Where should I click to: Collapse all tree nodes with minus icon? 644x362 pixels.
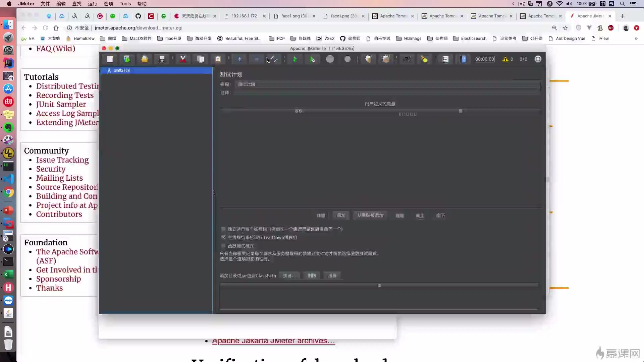click(x=256, y=59)
